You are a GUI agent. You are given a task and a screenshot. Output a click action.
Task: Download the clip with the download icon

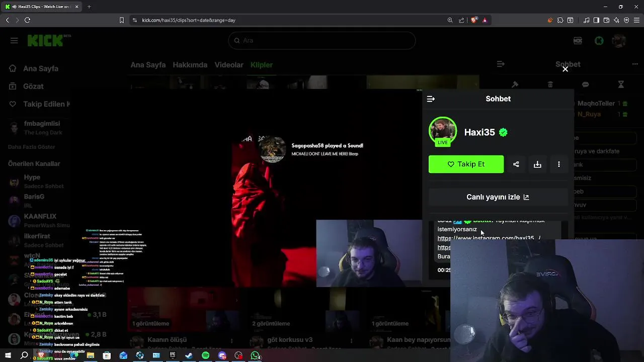pos(537,164)
